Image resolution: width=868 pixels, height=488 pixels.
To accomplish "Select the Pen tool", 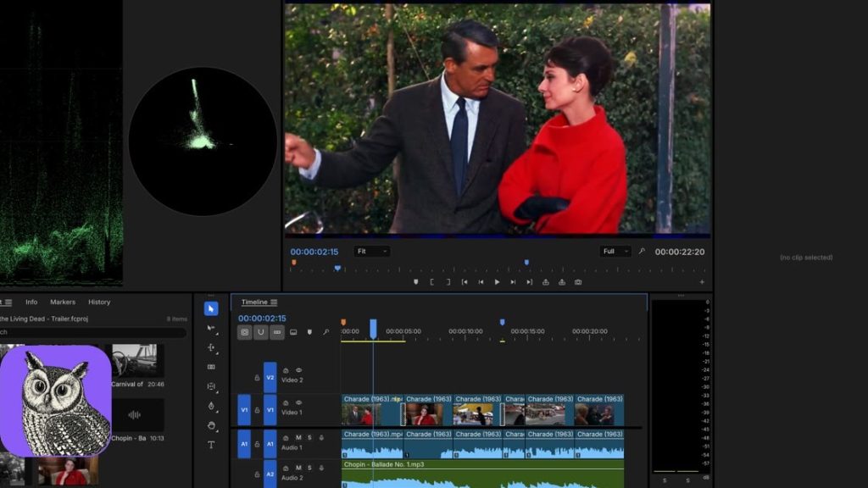I will (x=211, y=406).
